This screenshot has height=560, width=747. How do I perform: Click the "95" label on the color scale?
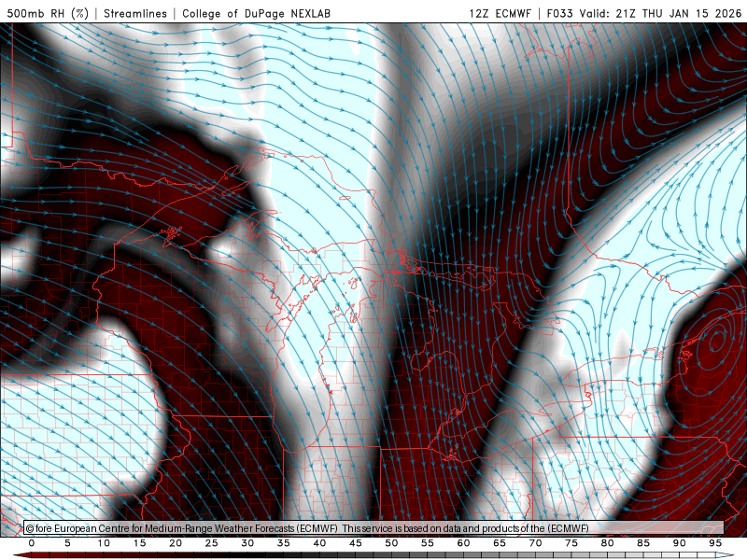tap(715, 543)
